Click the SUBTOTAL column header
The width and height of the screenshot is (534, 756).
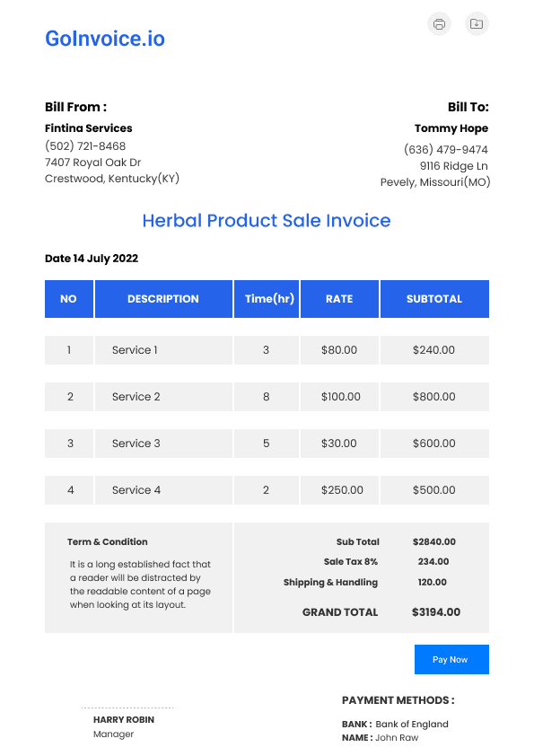[434, 299]
